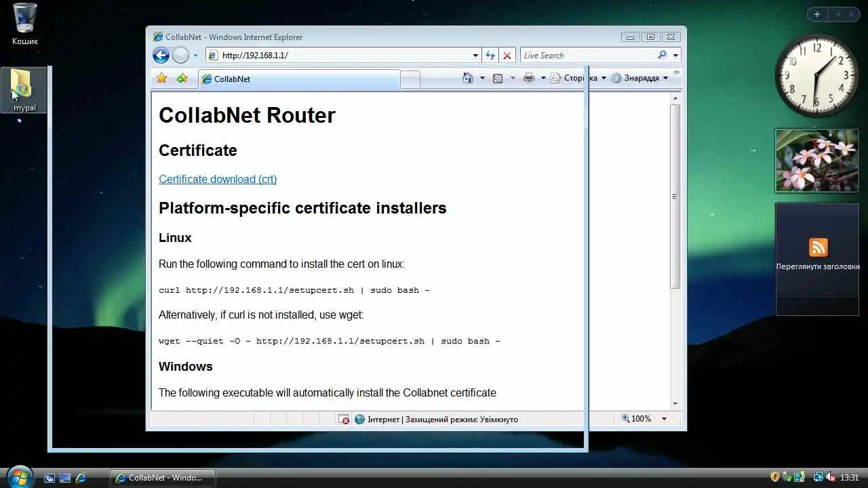The height and width of the screenshot is (488, 868).
Task: Click the RSS feed headlines gadget icon
Action: point(818,247)
